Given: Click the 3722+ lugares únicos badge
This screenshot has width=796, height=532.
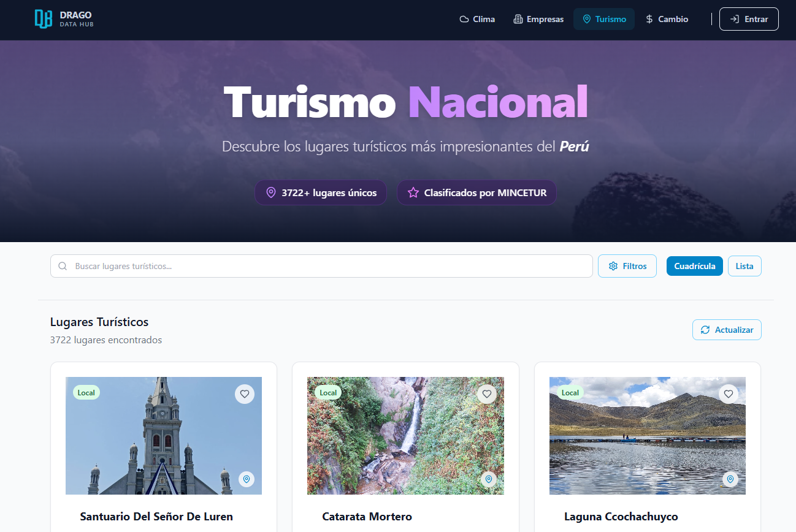Looking at the screenshot, I should 321,192.
